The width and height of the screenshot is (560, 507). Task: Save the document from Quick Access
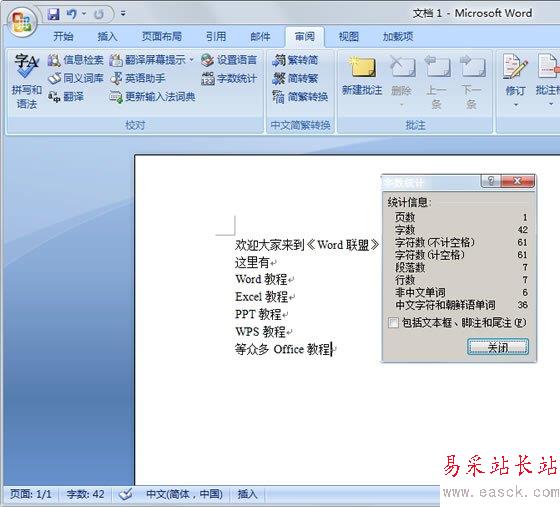pos(54,14)
